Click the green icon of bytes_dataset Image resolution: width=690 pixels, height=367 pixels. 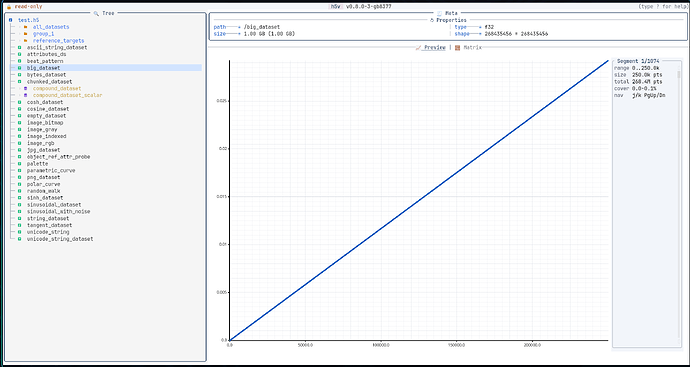(x=20, y=75)
